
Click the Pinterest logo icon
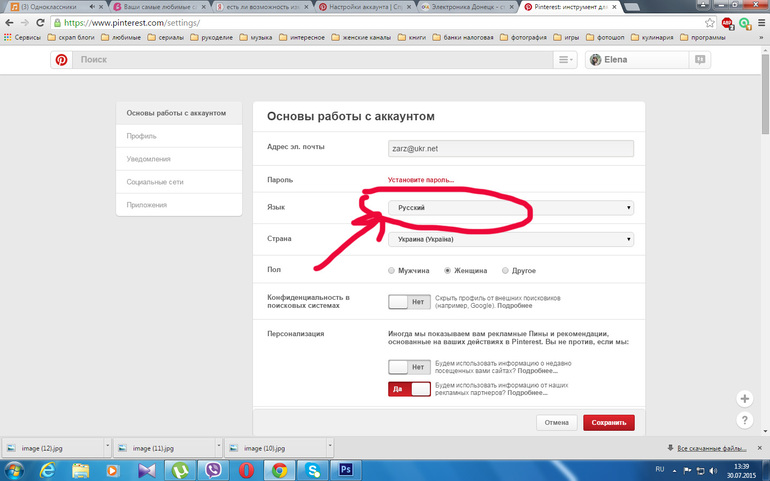tap(62, 60)
